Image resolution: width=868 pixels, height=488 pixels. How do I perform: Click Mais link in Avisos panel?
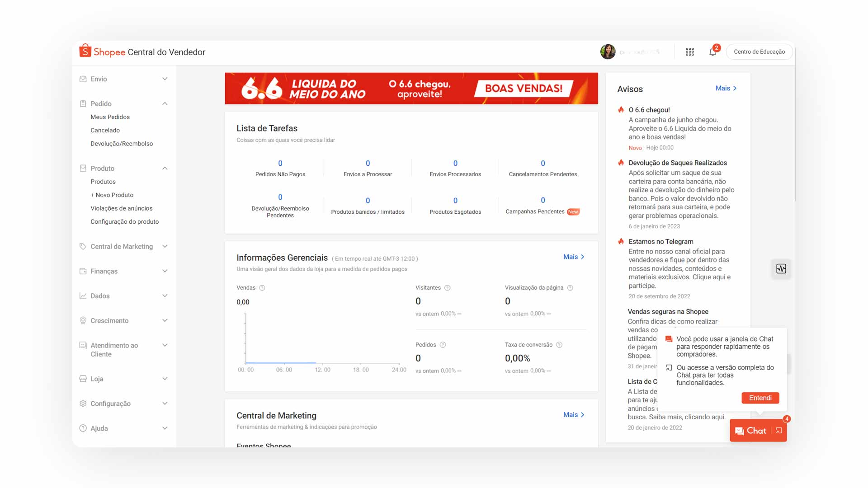coord(726,89)
